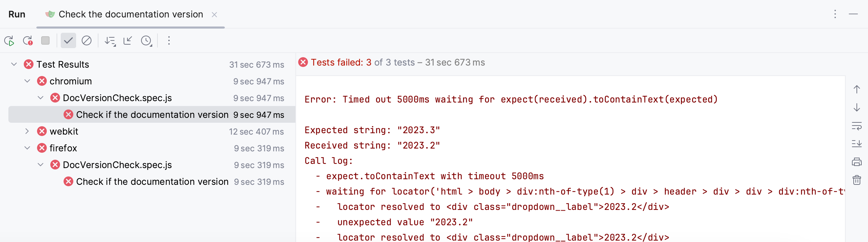Select firefox Check if the documentation version test
This screenshot has width=868, height=242.
click(152, 182)
